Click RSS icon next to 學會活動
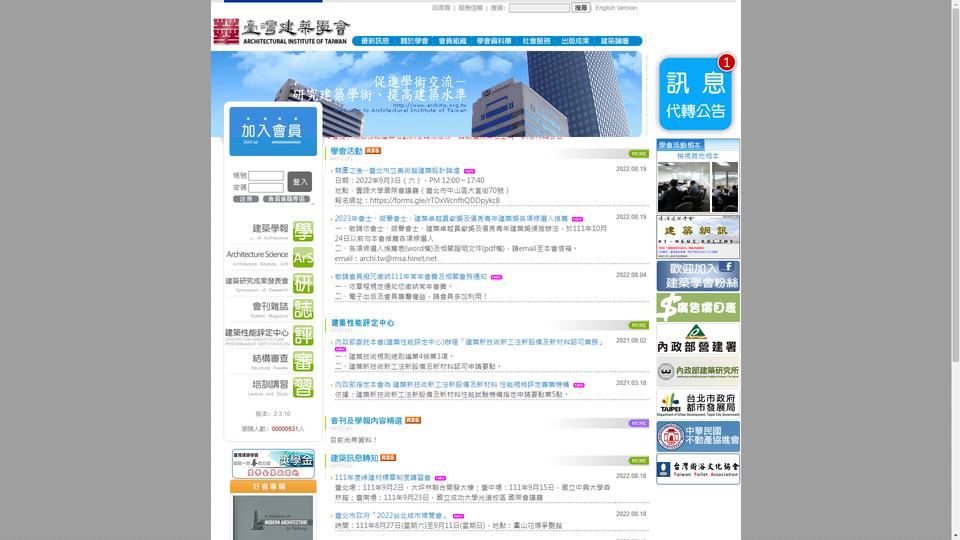Screen dimensions: 960x540 click(373, 151)
